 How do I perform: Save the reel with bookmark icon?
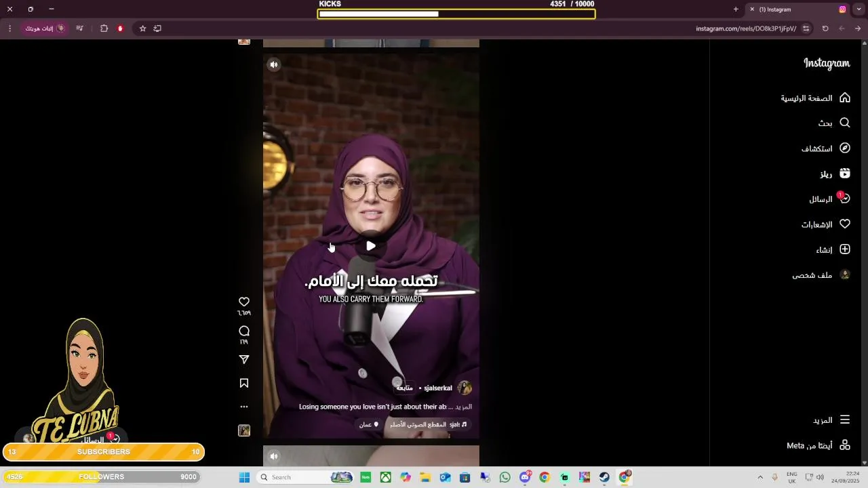(244, 384)
